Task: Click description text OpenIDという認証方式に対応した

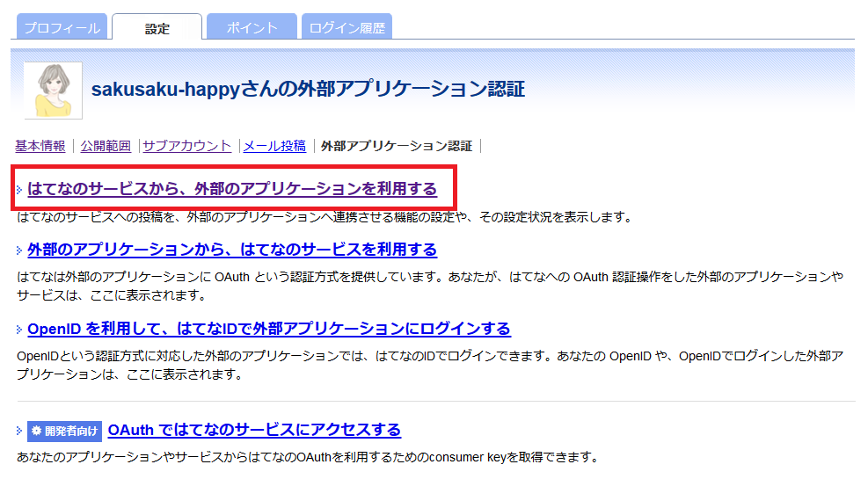Action: (x=430, y=365)
